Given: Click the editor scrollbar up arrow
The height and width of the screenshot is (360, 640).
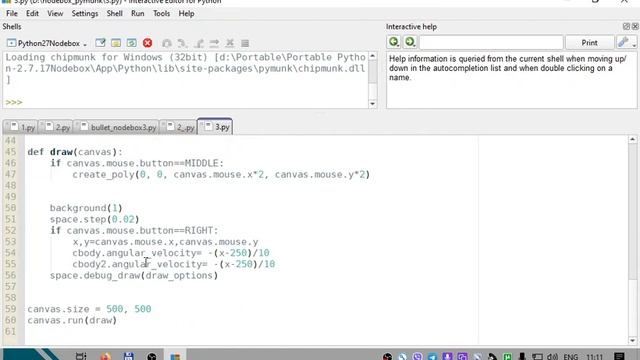Looking at the screenshot, I should (x=632, y=140).
